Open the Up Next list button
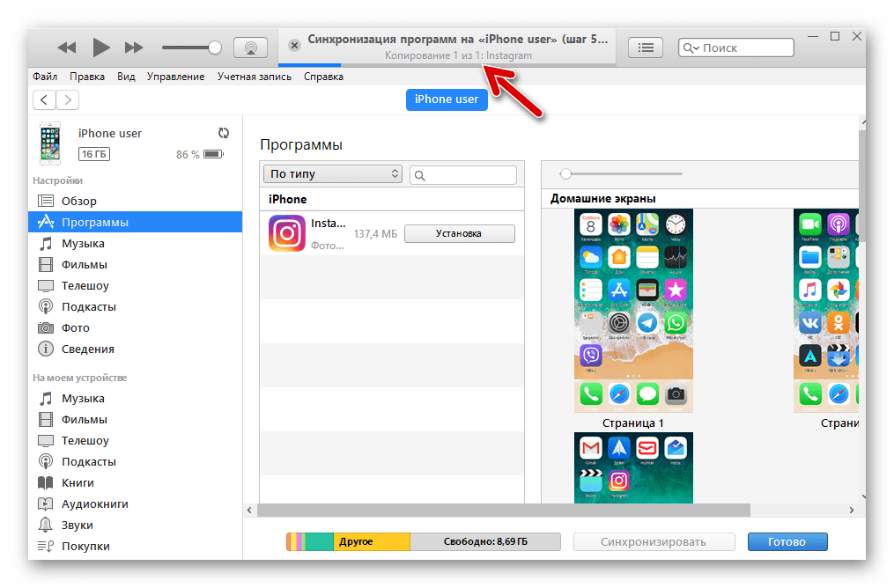Image resolution: width=894 pixels, height=588 pixels. [646, 48]
